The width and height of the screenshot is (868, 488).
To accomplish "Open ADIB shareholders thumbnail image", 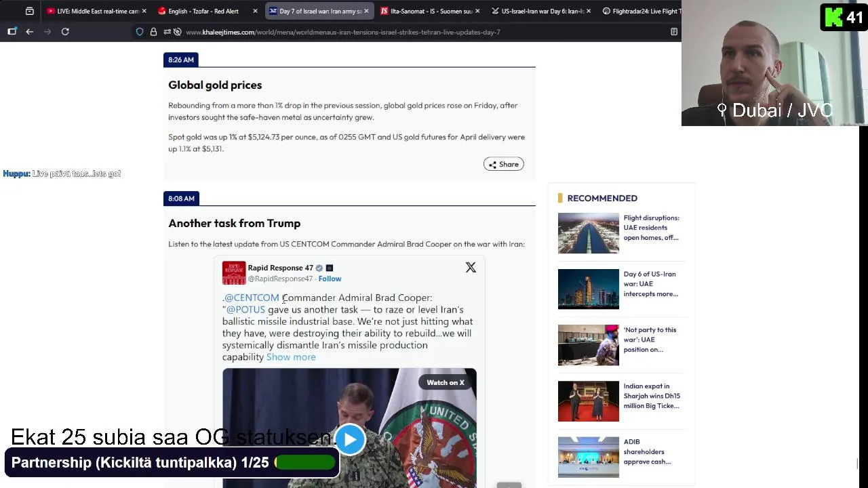I will pyautogui.click(x=588, y=457).
